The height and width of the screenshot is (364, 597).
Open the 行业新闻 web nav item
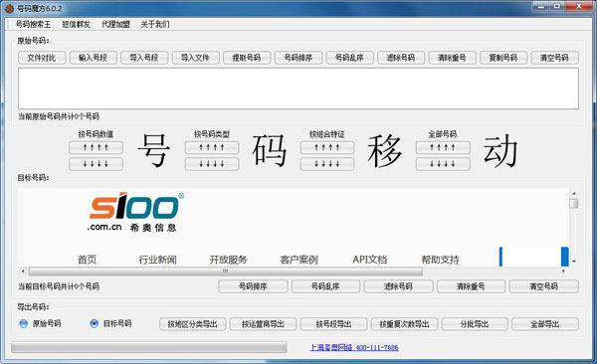click(157, 260)
